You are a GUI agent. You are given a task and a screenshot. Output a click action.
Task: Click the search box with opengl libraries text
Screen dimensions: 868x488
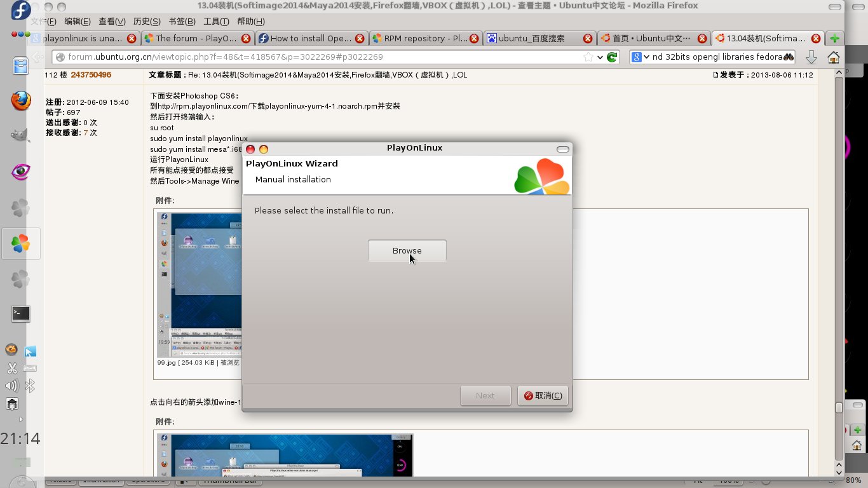coord(717,57)
